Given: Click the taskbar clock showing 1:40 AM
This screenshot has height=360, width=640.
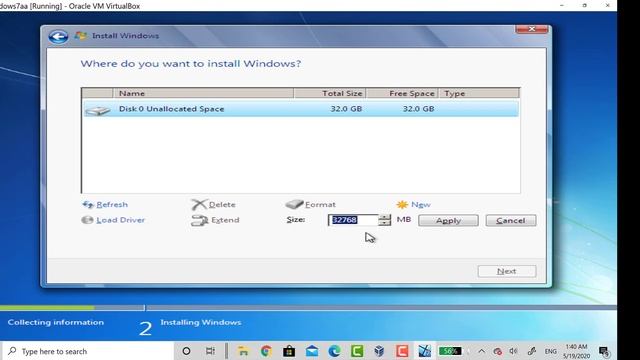Looking at the screenshot, I should point(576,351).
